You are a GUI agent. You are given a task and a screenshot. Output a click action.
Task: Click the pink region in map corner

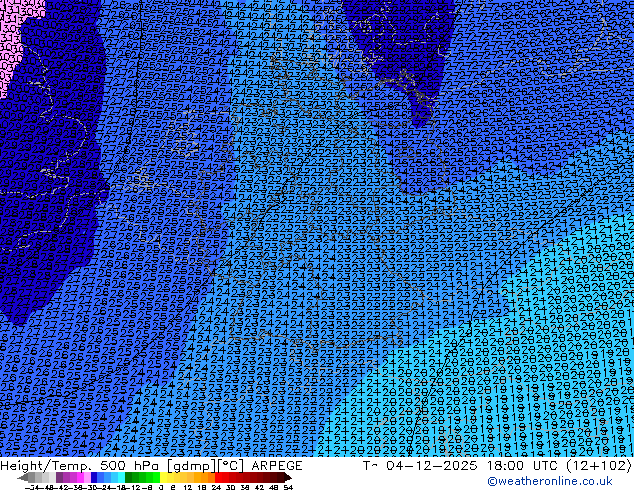tap(9, 36)
